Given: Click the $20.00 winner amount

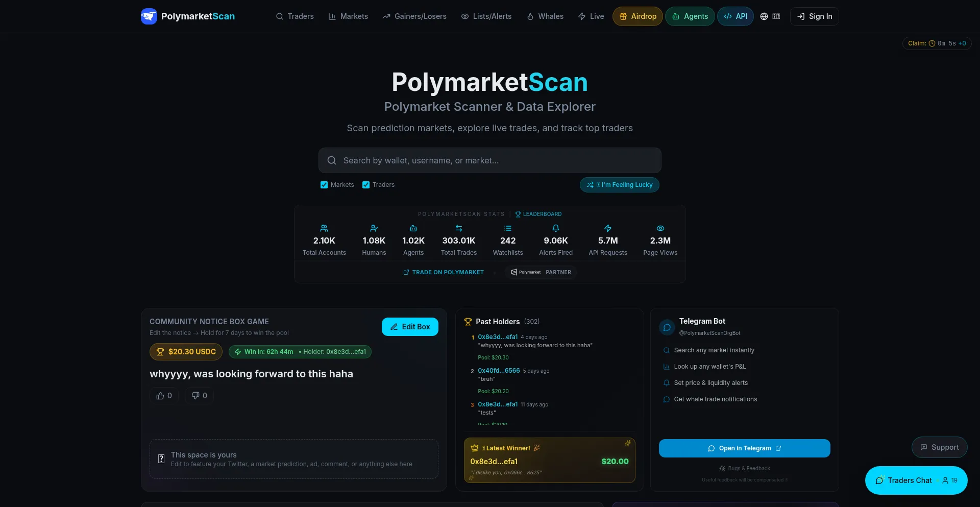Looking at the screenshot, I should click(x=615, y=462).
